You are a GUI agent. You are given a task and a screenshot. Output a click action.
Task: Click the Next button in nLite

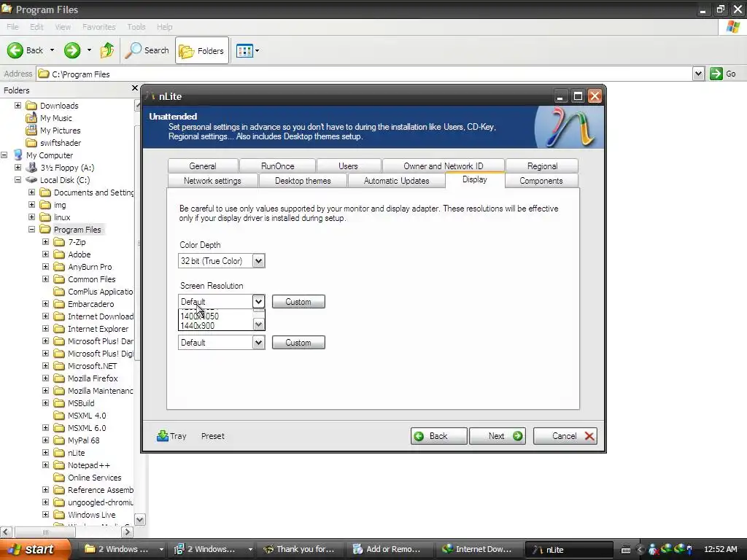pos(497,436)
